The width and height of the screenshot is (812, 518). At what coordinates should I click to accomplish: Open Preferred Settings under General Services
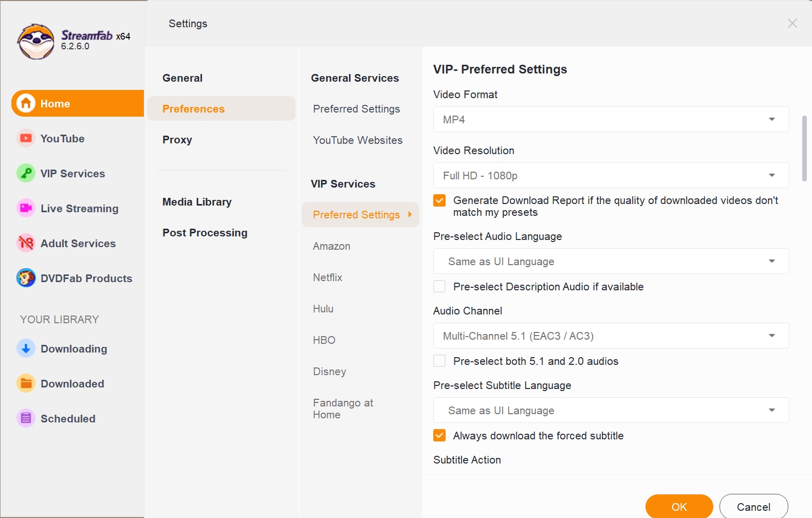357,109
